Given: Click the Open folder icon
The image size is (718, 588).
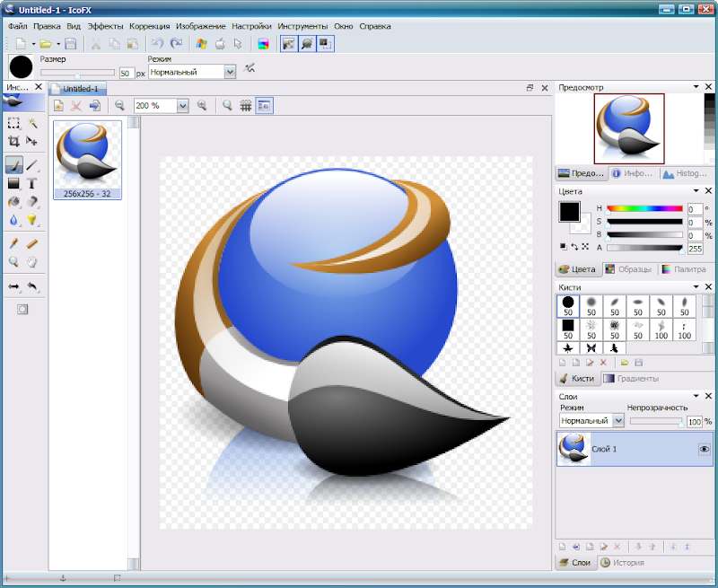Looking at the screenshot, I should (x=46, y=44).
